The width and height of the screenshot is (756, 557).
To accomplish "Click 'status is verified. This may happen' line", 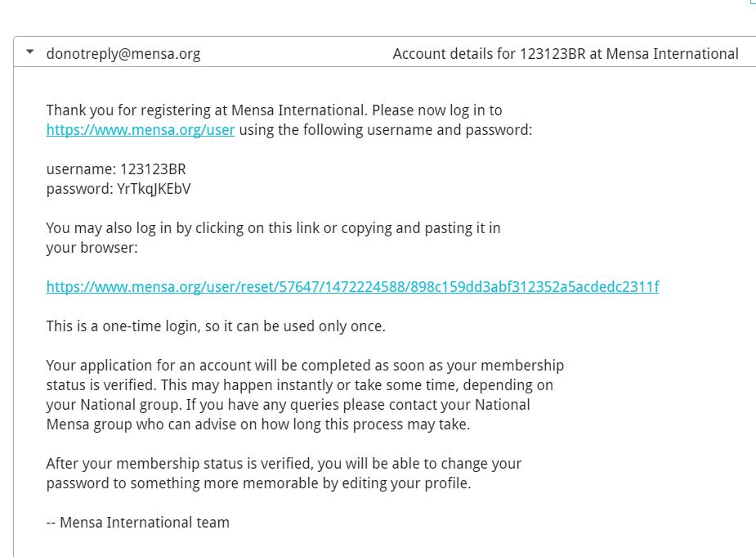I will pos(299,385).
